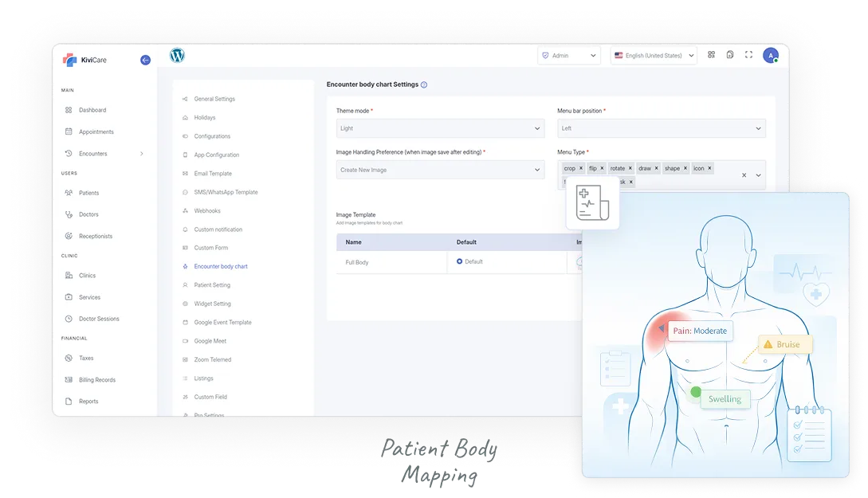The image size is (868, 498).
Task: Open the Image Handling Preference dropdown
Action: coord(440,170)
